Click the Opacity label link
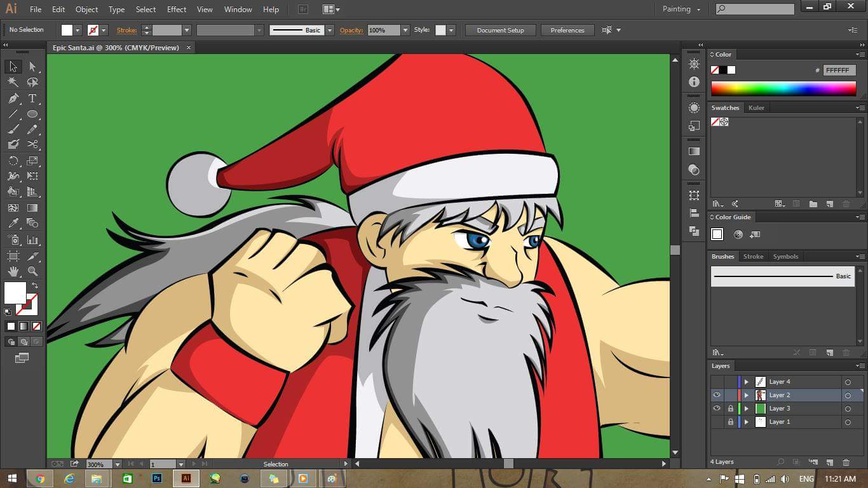 click(351, 30)
